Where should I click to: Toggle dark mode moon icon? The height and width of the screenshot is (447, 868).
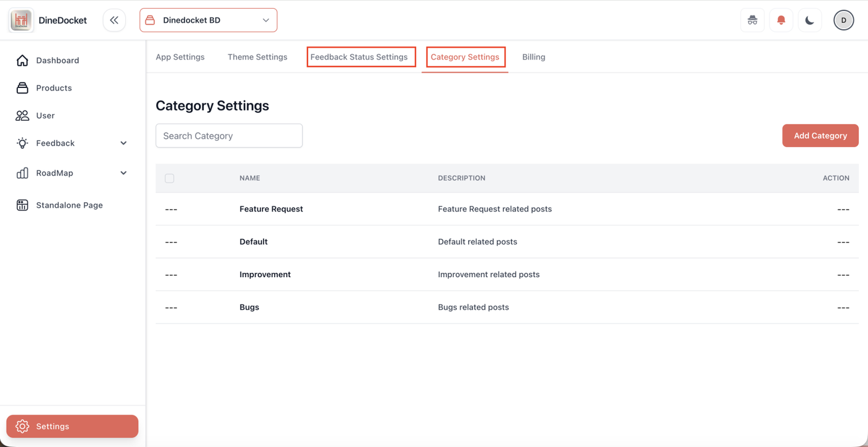click(x=809, y=20)
